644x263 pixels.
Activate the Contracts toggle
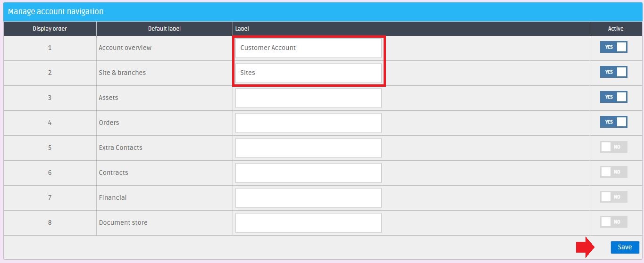point(613,172)
